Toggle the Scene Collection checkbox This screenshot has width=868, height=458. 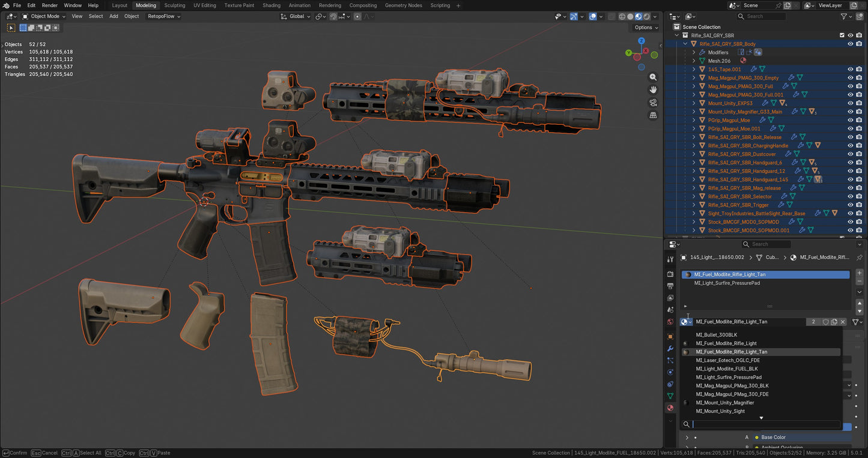[x=842, y=35]
